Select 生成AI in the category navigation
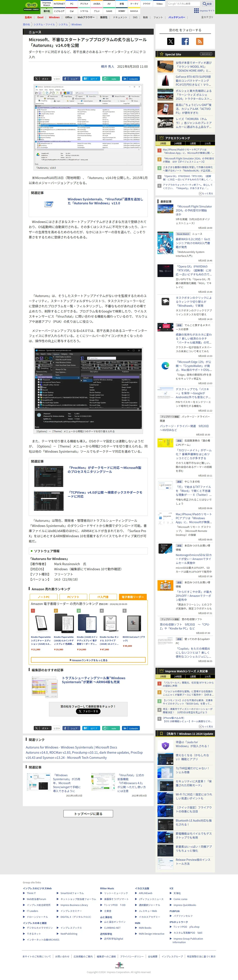This screenshot has height=980, width=238. tap(28, 17)
